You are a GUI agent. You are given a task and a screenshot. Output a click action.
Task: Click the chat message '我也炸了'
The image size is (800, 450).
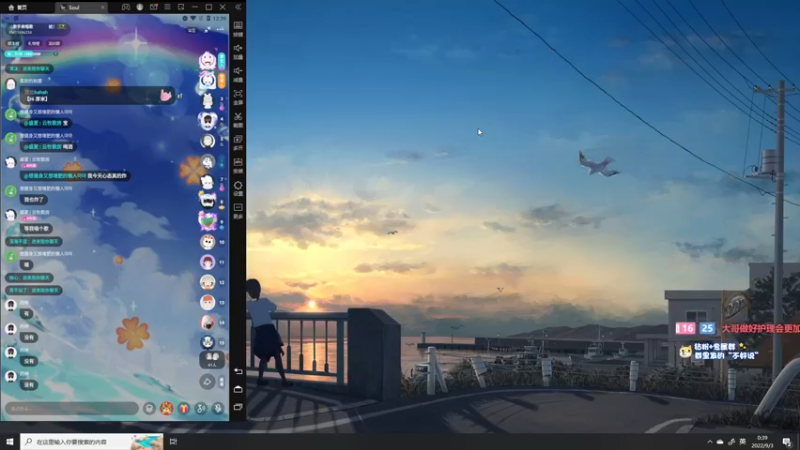pos(34,199)
